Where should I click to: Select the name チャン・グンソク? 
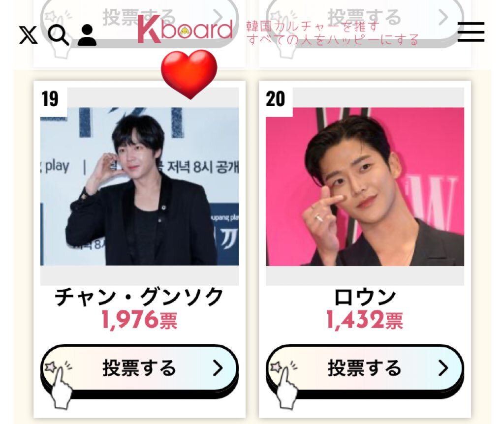139,297
